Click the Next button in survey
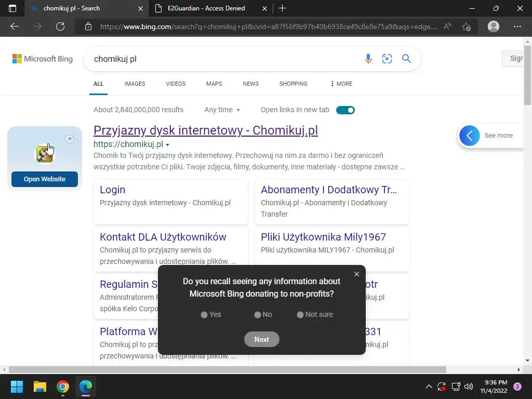Image resolution: width=532 pixels, height=399 pixels. coord(262,339)
